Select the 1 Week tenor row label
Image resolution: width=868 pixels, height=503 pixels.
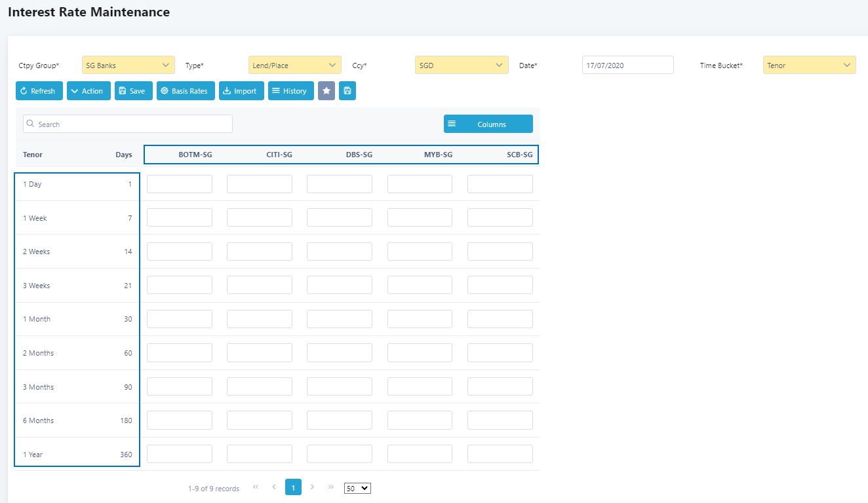[35, 218]
